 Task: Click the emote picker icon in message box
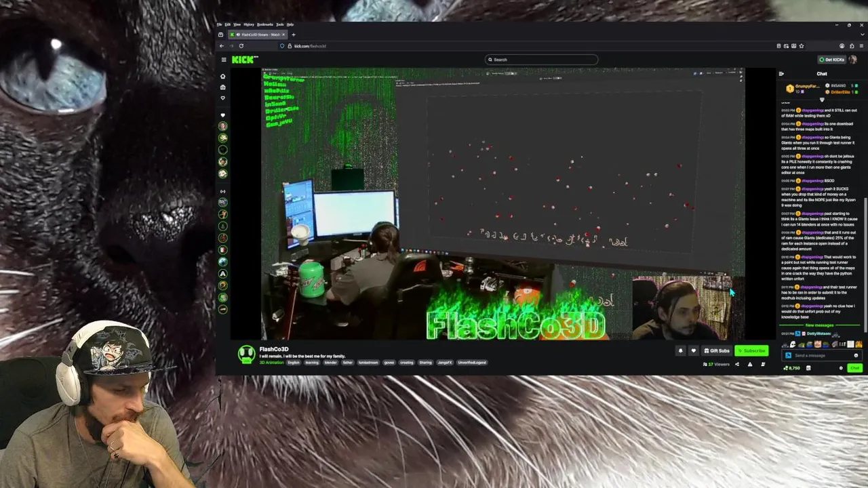click(x=856, y=355)
